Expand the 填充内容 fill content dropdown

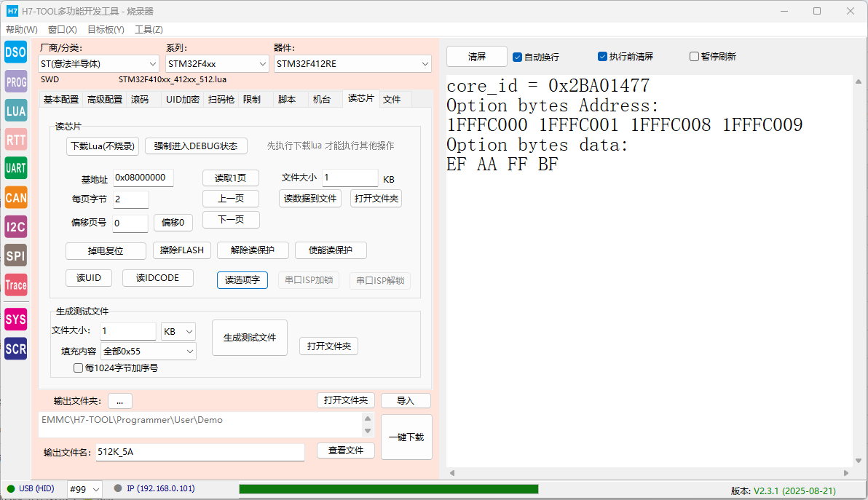148,352
